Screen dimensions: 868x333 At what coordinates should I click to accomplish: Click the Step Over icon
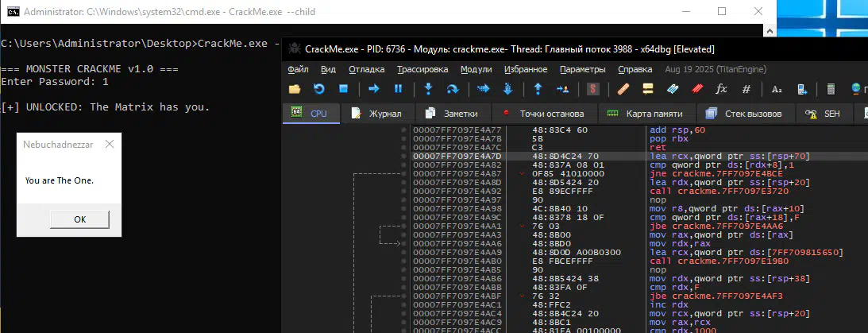point(453,89)
